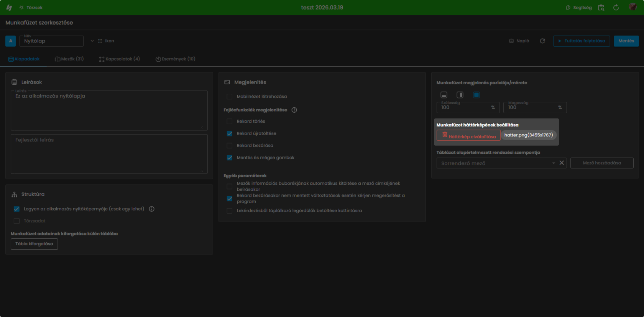Toggle the Törzsadat checkbox
Image resolution: width=644 pixels, height=317 pixels.
click(x=16, y=221)
